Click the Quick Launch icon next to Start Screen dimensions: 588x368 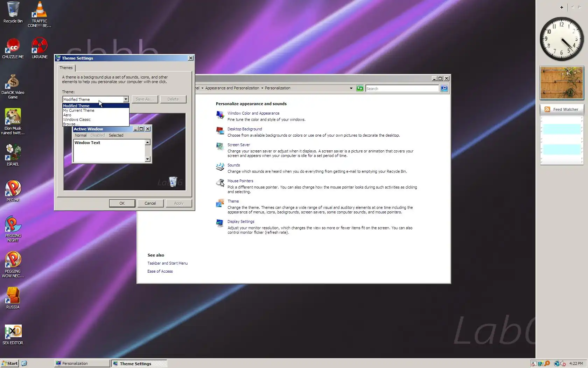pyautogui.click(x=24, y=363)
